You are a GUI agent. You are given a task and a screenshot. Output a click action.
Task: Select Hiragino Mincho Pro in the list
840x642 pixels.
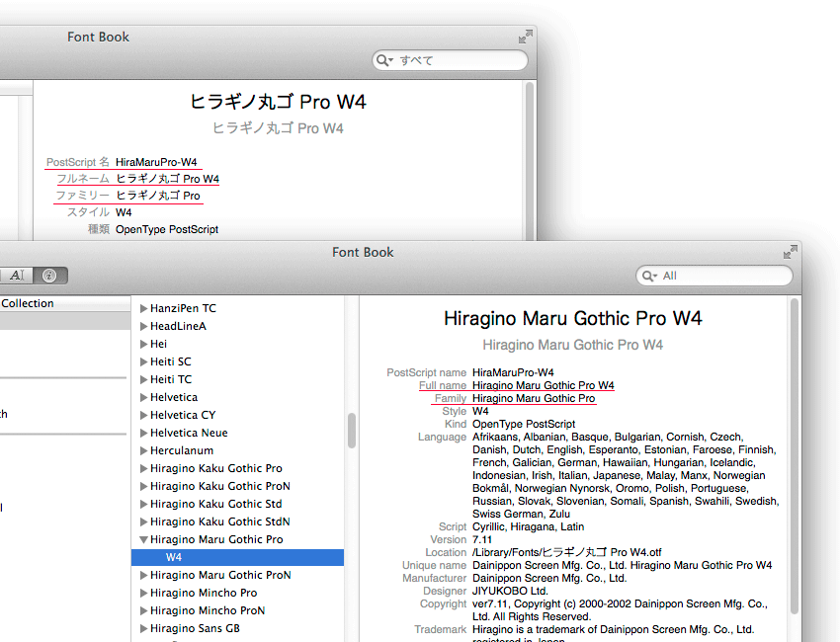coord(204,593)
